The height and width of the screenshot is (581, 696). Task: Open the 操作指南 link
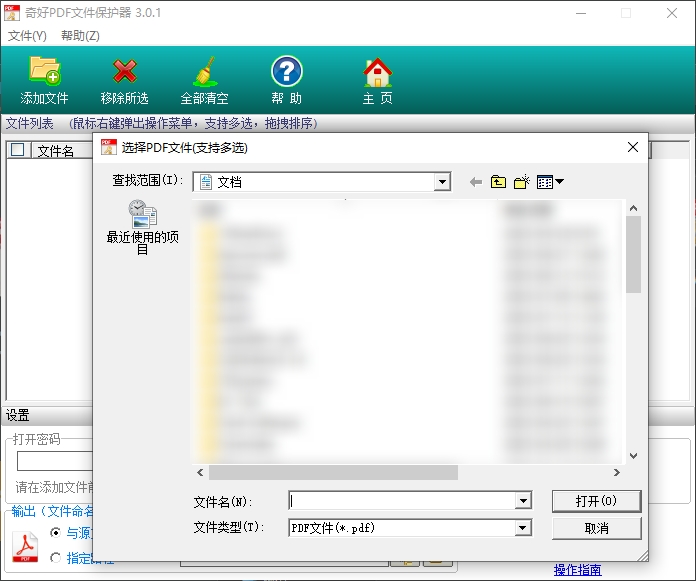(x=577, y=569)
